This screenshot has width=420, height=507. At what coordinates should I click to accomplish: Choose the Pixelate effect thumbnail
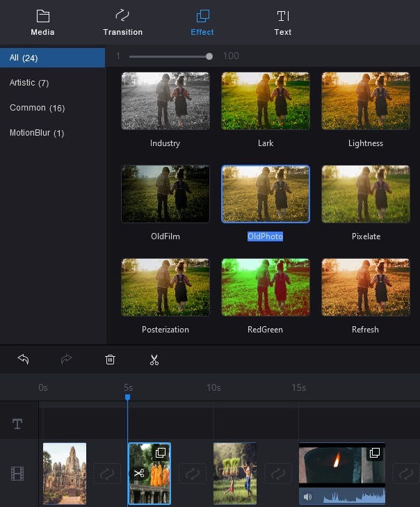coord(366,194)
